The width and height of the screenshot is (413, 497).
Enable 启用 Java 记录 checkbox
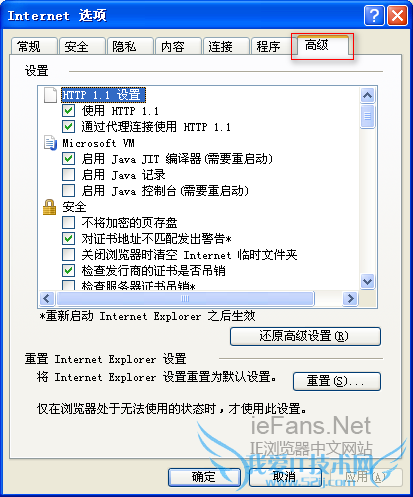[x=68, y=175]
